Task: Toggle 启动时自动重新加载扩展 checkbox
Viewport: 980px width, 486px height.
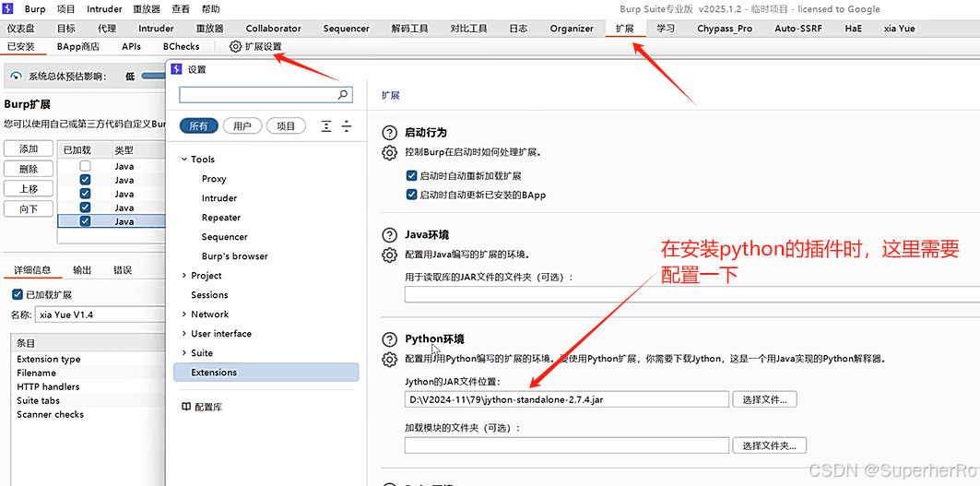Action: click(x=411, y=176)
